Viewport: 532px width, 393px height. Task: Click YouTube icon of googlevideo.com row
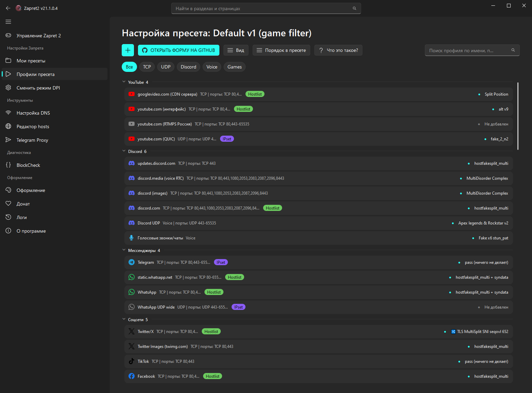(x=132, y=94)
